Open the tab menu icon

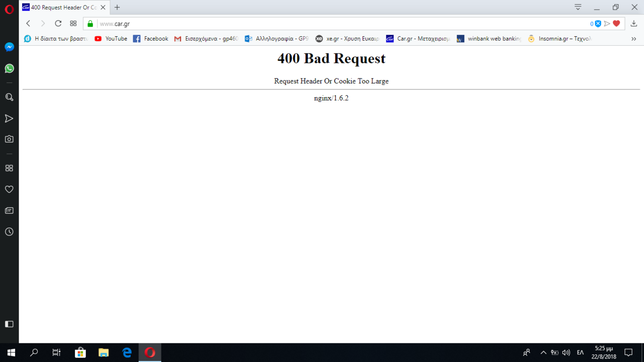point(578,7)
